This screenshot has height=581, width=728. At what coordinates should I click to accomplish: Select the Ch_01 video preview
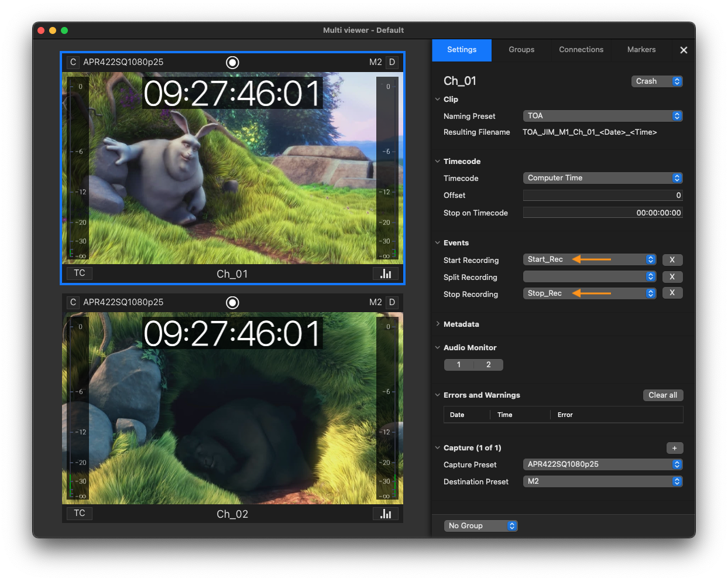click(232, 168)
